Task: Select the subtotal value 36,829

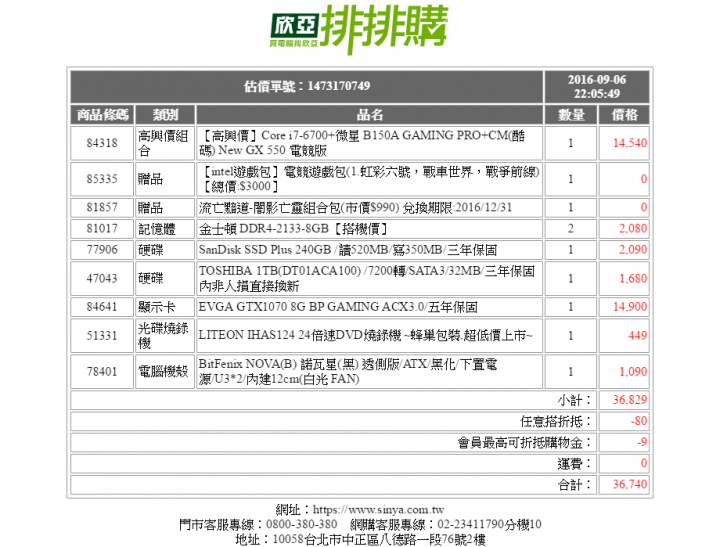Action: (x=630, y=400)
